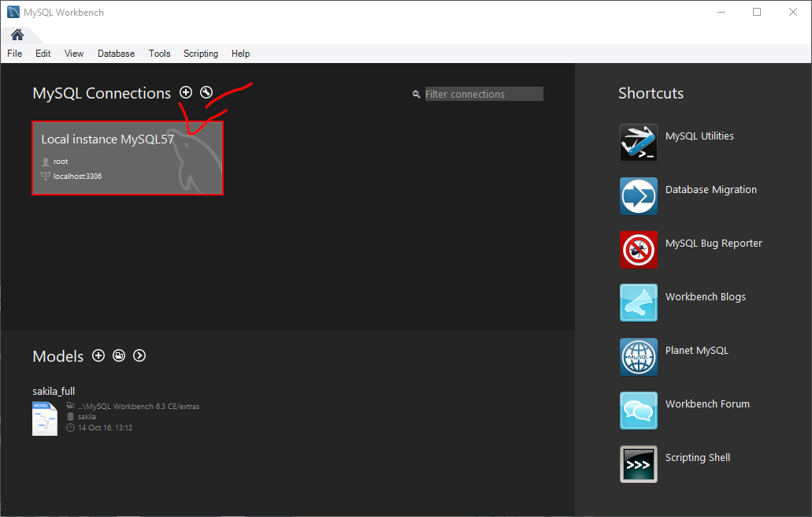Image resolution: width=812 pixels, height=517 pixels.
Task: Open the Edit menu
Action: pos(43,54)
